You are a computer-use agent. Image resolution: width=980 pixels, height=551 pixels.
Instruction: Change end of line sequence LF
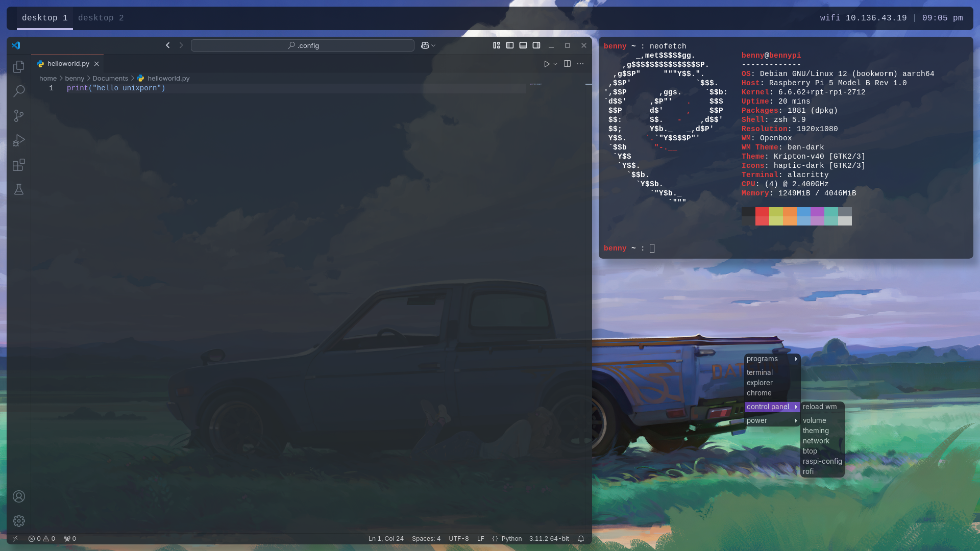(x=480, y=538)
